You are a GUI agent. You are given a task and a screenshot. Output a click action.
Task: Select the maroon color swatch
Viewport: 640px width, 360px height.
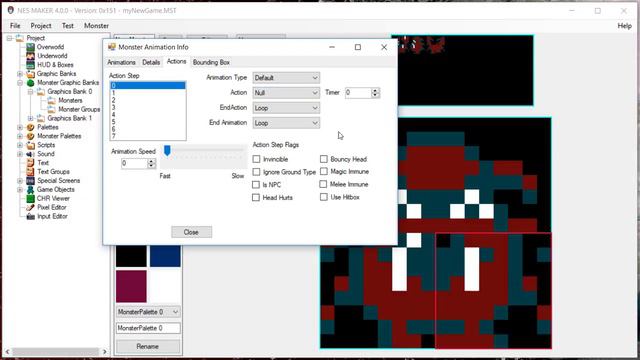click(131, 286)
